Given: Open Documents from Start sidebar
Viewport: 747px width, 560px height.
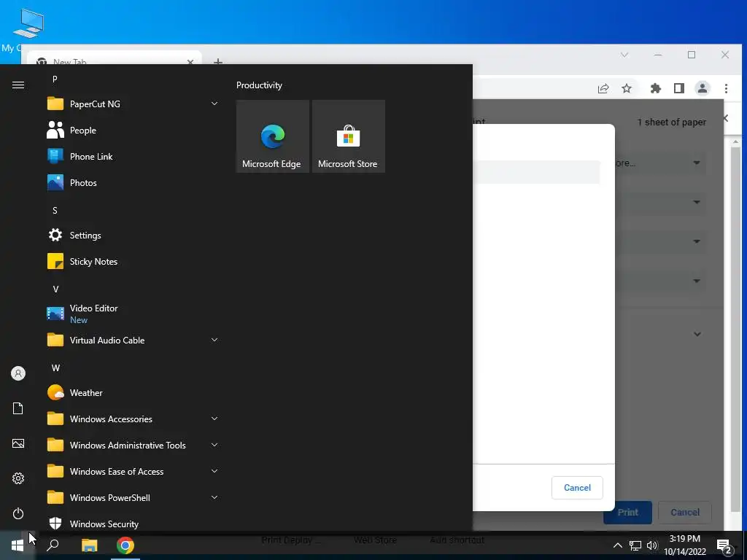Looking at the screenshot, I should (18, 408).
